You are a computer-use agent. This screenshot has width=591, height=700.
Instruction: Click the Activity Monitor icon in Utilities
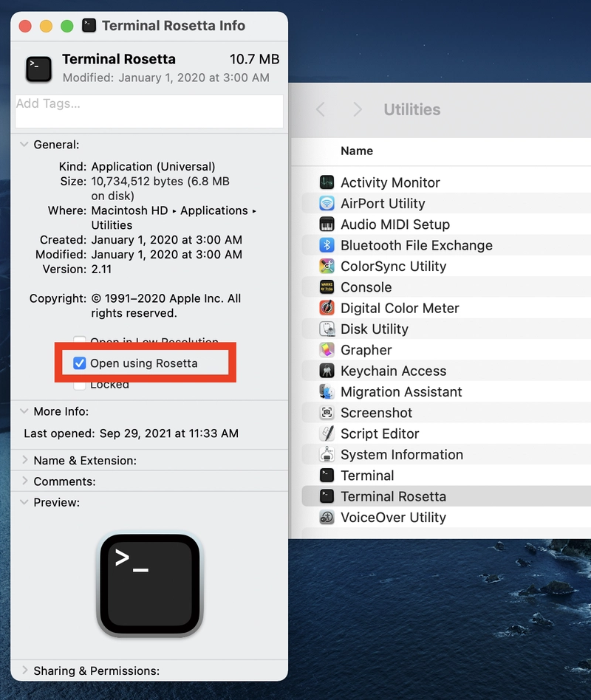tap(327, 182)
